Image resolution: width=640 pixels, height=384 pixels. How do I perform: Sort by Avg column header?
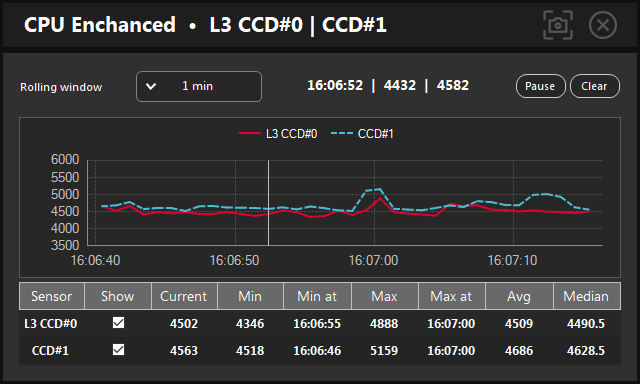519,296
